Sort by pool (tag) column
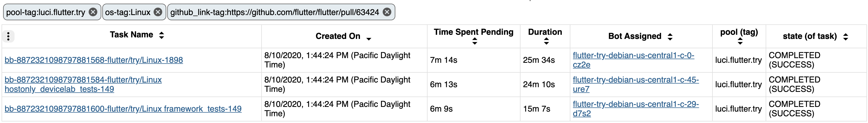The image size is (868, 123). 740,42
